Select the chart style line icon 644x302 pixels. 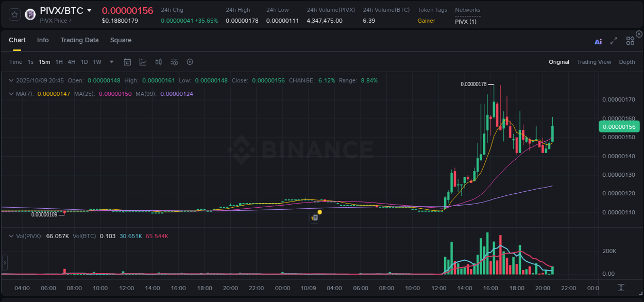(143, 62)
